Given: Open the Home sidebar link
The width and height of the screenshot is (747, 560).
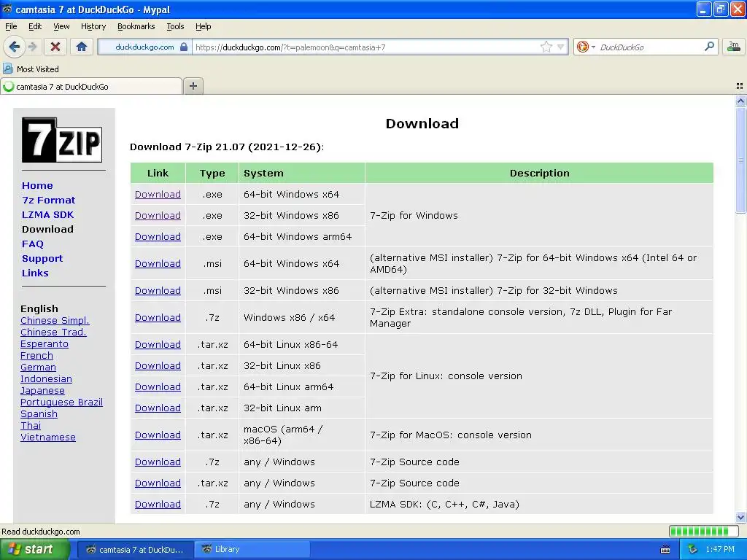Looking at the screenshot, I should coord(37,185).
